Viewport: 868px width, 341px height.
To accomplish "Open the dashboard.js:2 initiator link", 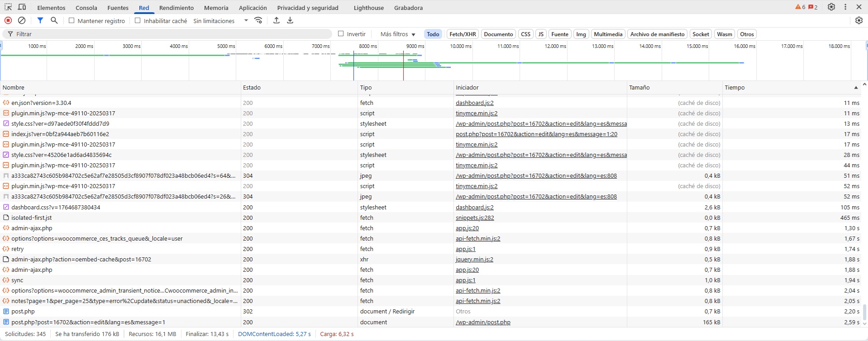I will point(474,103).
